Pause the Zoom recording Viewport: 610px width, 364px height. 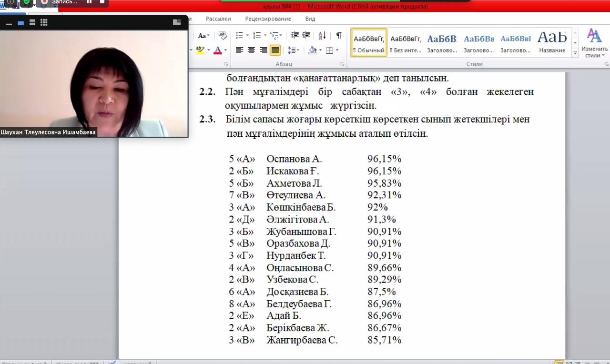[89, 2]
